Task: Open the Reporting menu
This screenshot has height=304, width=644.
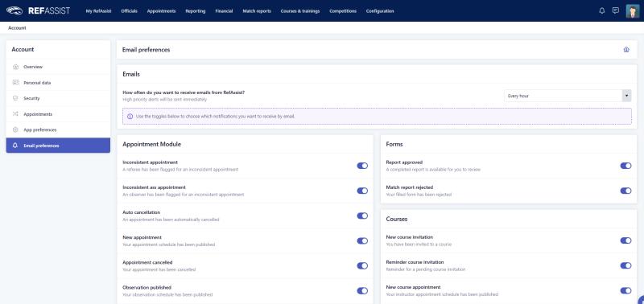Action: coord(196,11)
